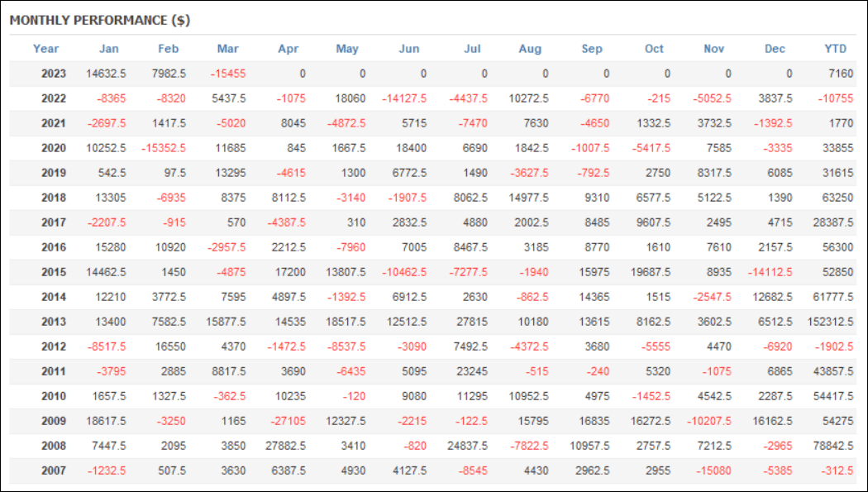Click the 2008 April value 27882.5

pos(286,446)
